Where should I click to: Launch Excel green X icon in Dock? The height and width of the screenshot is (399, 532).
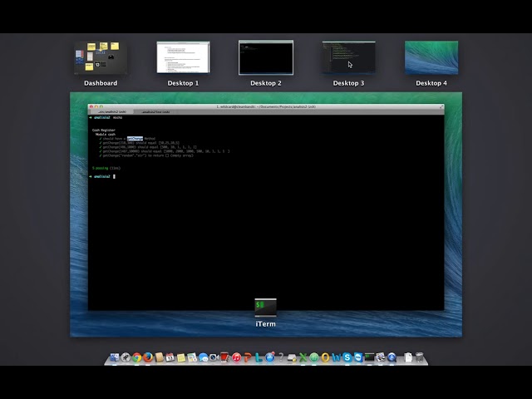303,357
